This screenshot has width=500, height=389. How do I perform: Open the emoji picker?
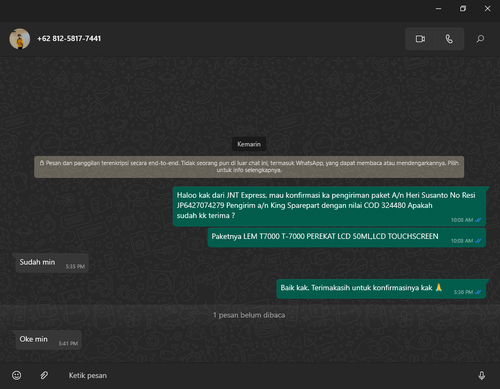coord(17,375)
